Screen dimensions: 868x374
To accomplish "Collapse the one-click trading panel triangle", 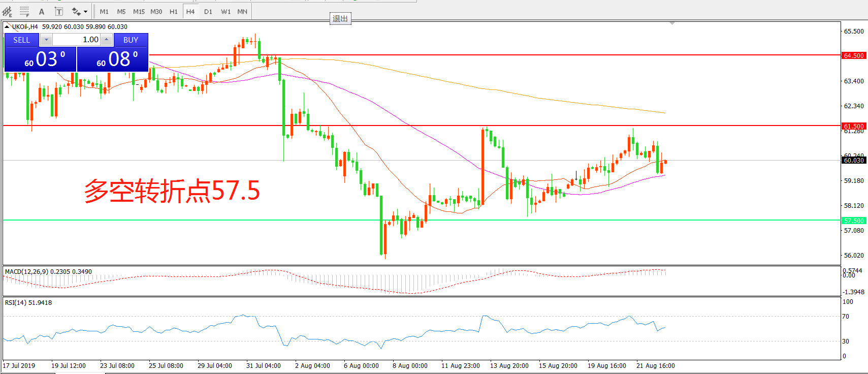I will 7,26.
